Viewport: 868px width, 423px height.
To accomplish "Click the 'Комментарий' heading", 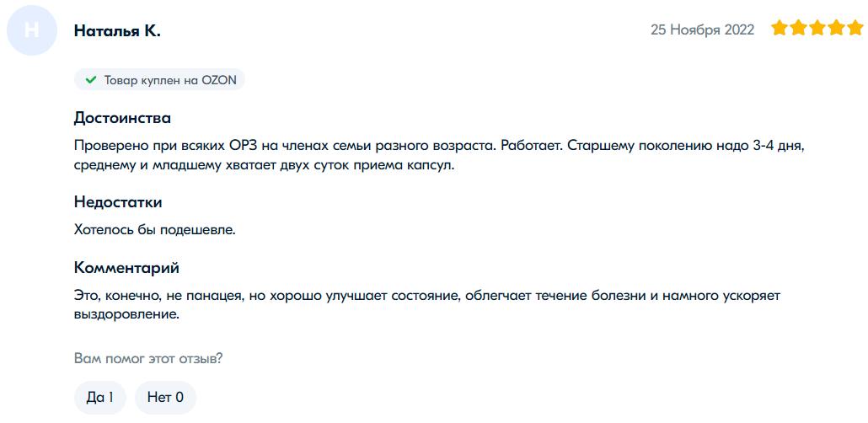I will tap(126, 269).
